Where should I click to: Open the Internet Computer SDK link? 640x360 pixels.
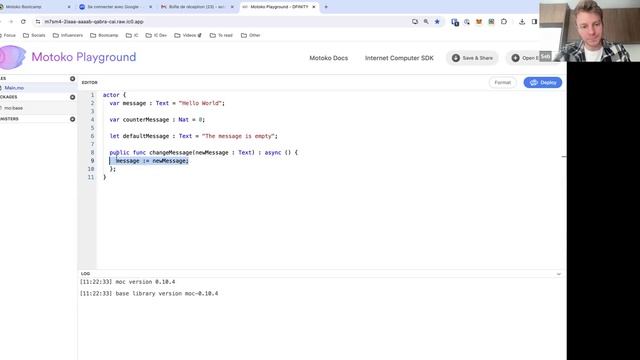pos(399,58)
